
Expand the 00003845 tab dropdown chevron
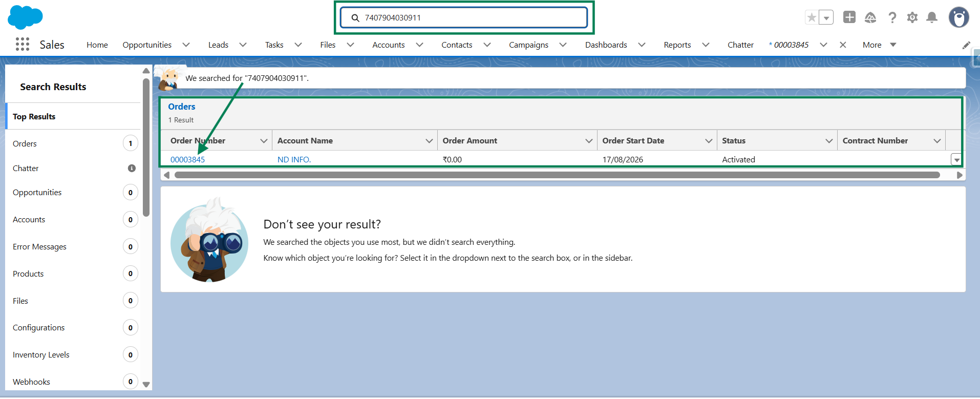pyautogui.click(x=823, y=45)
